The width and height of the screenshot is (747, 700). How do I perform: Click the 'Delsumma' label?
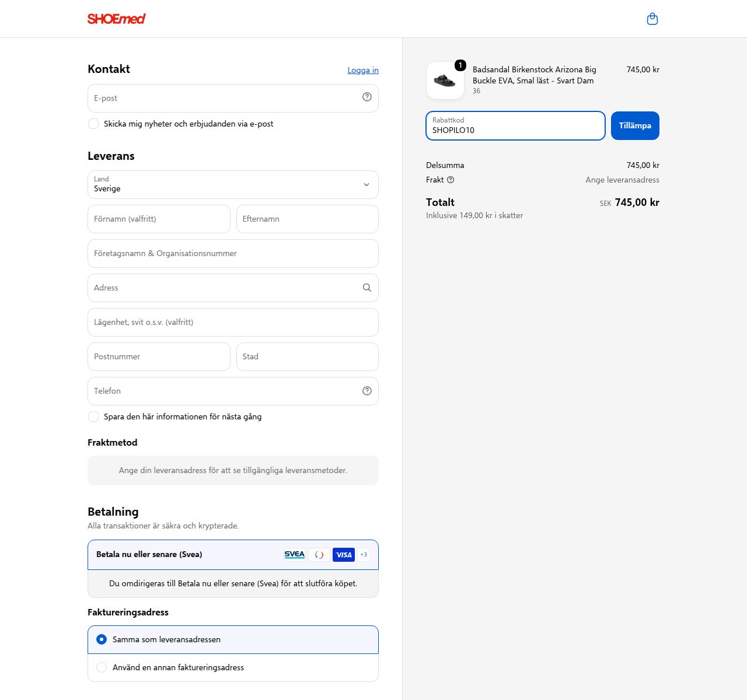pos(445,165)
